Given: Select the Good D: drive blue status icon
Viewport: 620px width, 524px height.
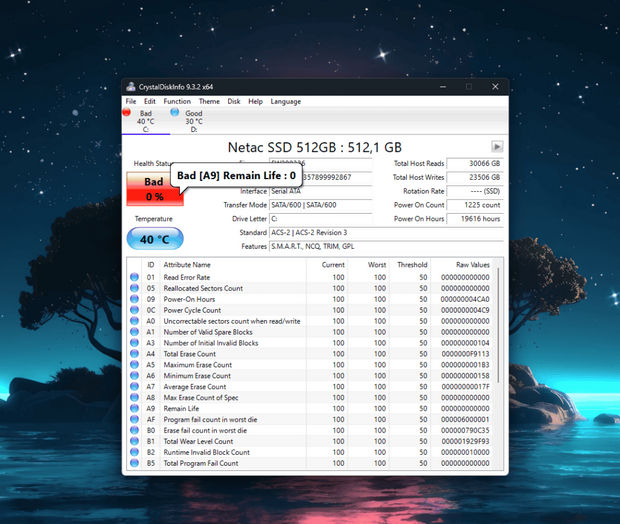Looking at the screenshot, I should (x=175, y=114).
